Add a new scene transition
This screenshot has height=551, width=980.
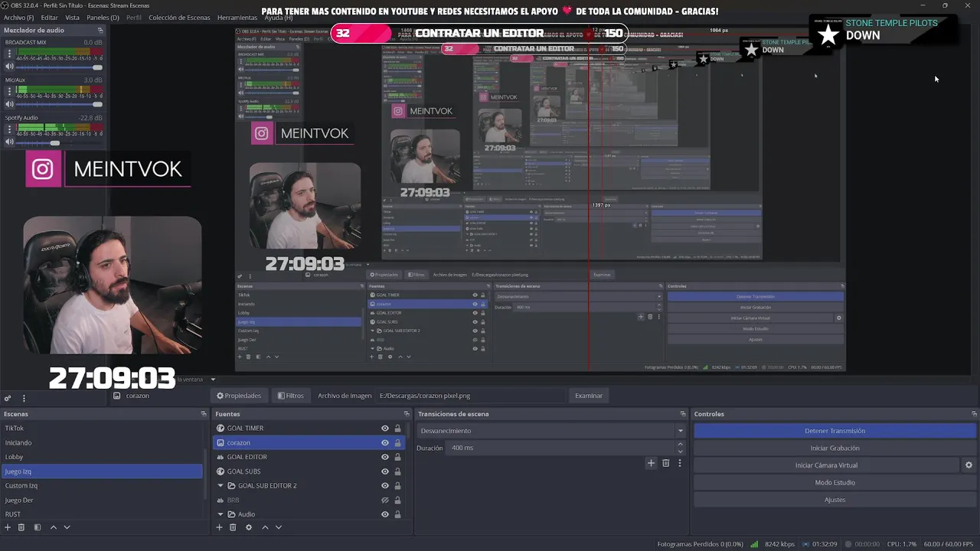point(651,463)
